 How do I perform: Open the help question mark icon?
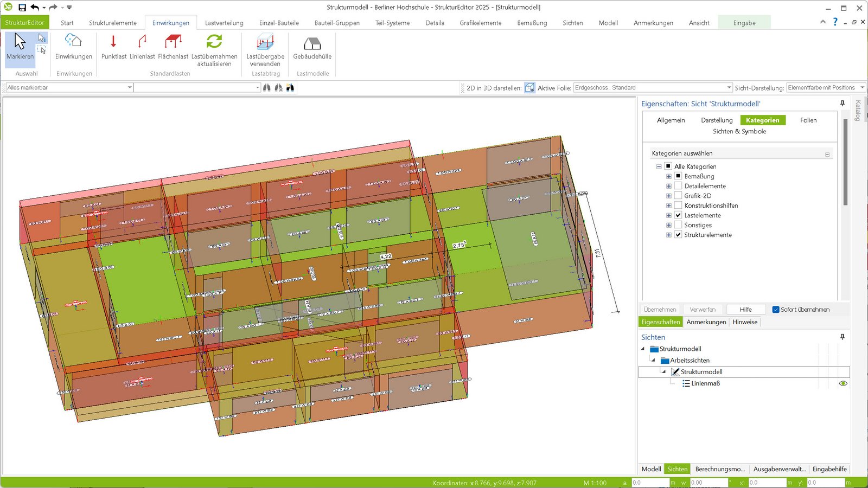click(x=835, y=22)
